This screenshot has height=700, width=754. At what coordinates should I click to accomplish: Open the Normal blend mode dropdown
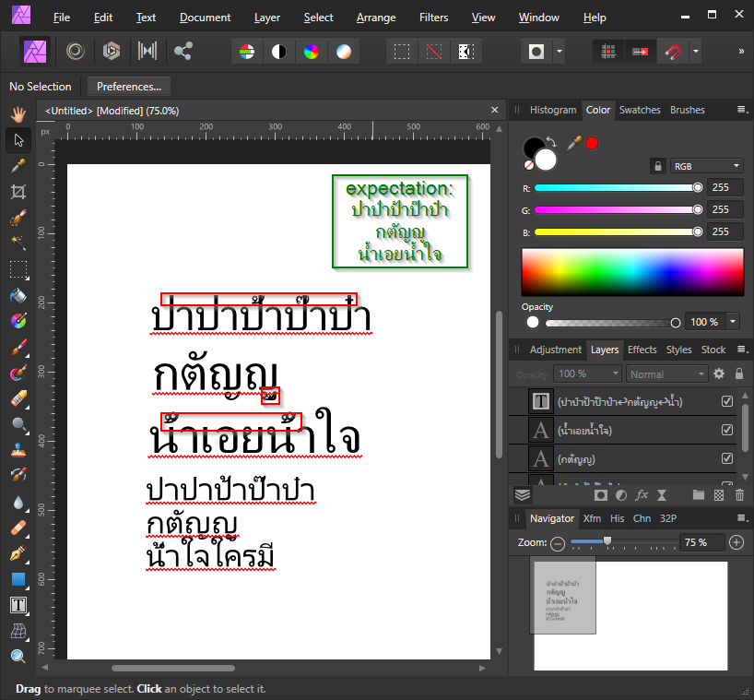pyautogui.click(x=667, y=374)
